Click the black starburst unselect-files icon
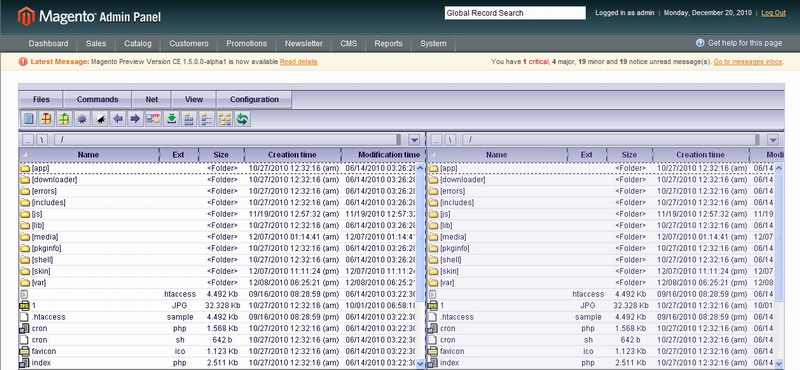Viewport: 800px width, 370px height. point(100,119)
